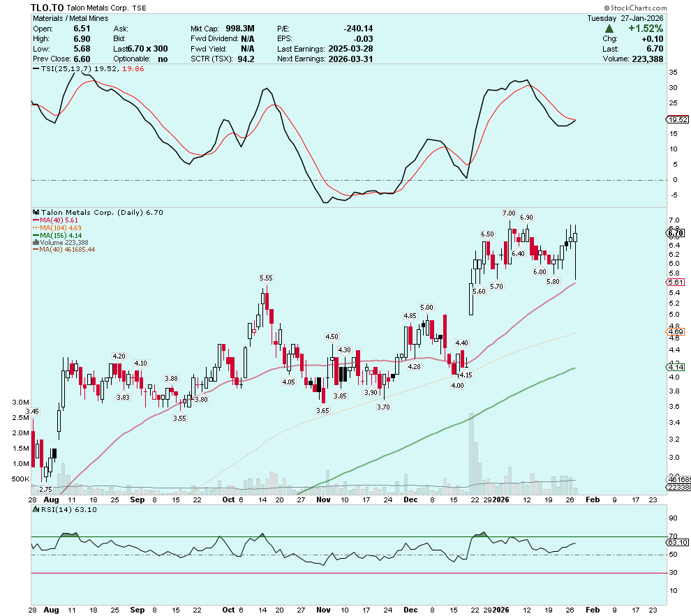Screen dimensions: 691x616
Task: Click the 5.60 price label
Action: point(479,292)
